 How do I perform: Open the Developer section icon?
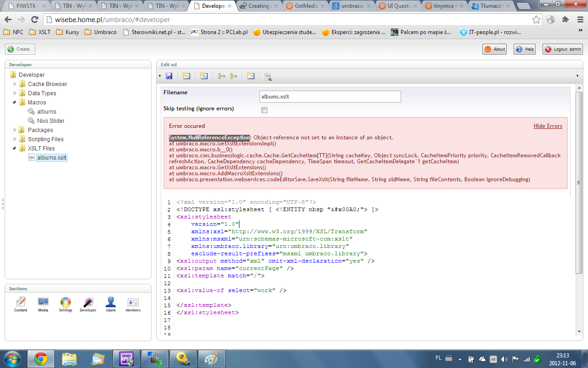pos(88,305)
